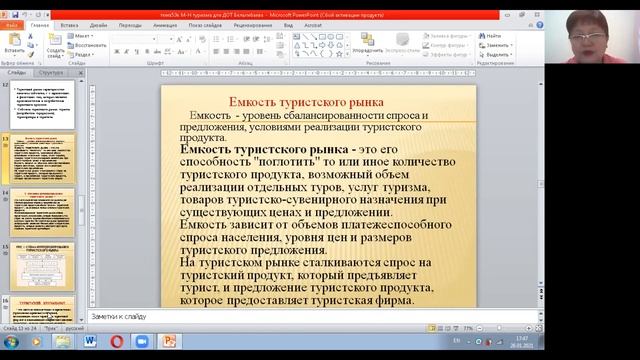Open the font name combo box
This screenshot has width=640, height=360.
(x=134, y=39)
